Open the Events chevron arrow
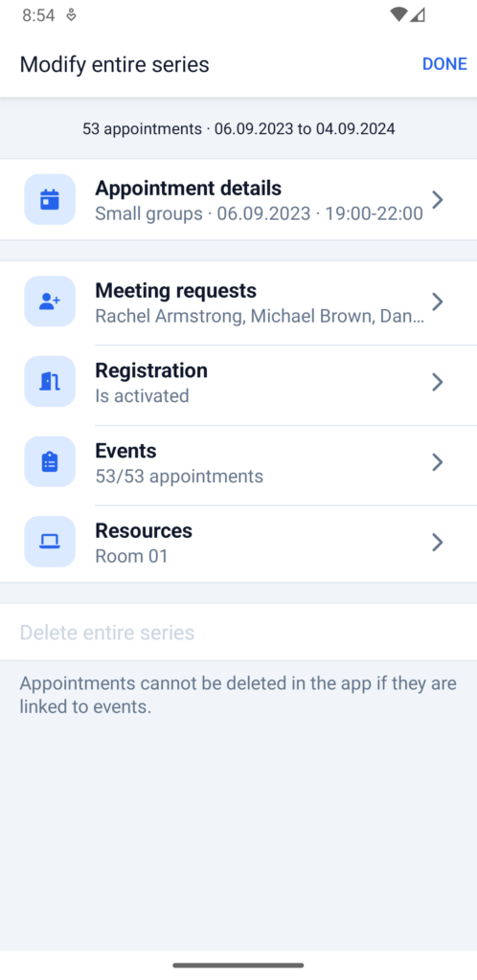Viewport: 477px width, 980px height. pos(438,462)
